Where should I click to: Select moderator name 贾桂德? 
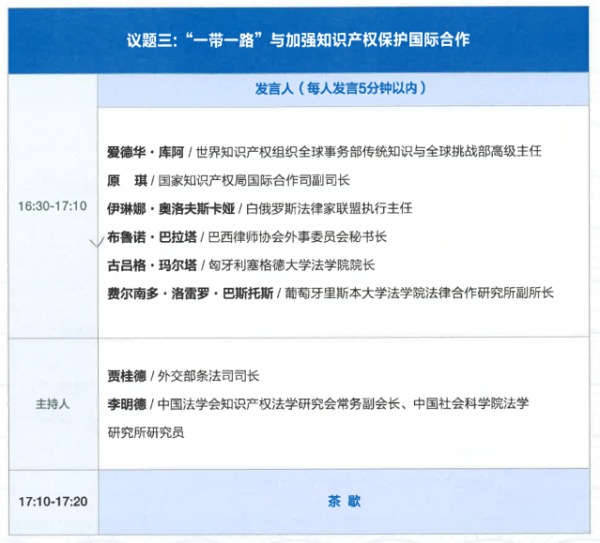(126, 376)
